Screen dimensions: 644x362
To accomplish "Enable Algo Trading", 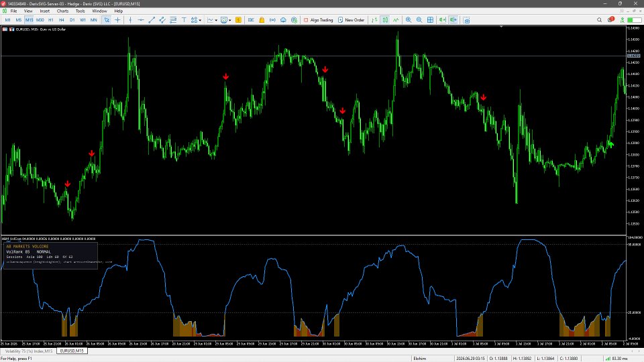I will [x=318, y=19].
